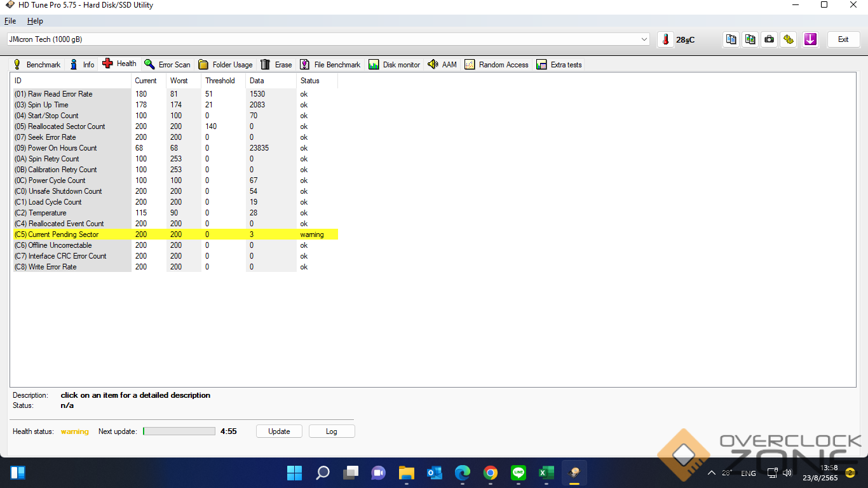Click the Status column header
This screenshot has width=868, height=488.
coord(316,81)
